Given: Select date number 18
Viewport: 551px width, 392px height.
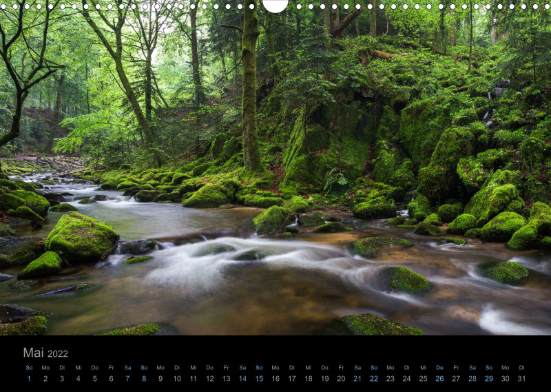Looking at the screenshot, I should coord(308,379).
